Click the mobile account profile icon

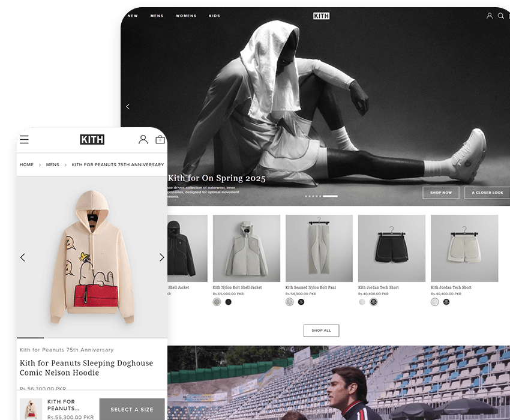tap(143, 140)
